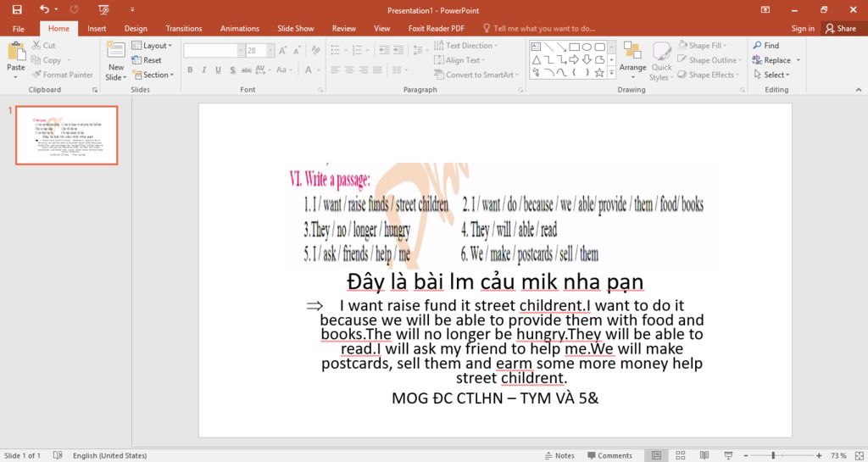Toggle Justify alignment
Image resolution: width=868 pixels, height=462 pixels.
[x=377, y=70]
